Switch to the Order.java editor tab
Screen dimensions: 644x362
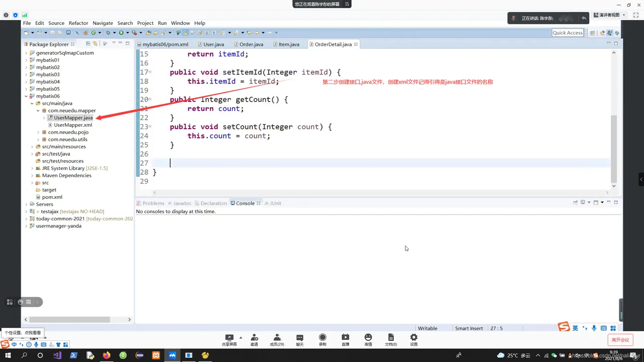tap(248, 44)
